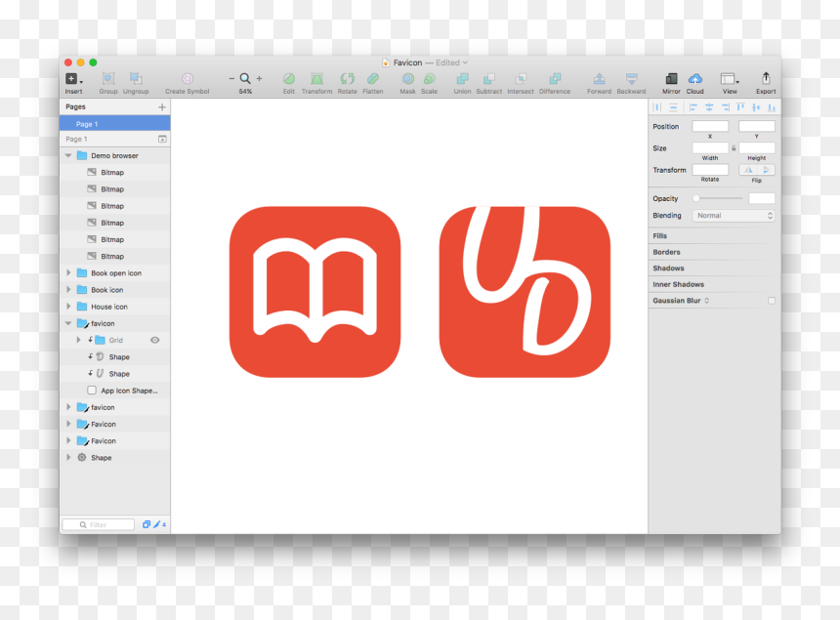Click the Opacity slider handle
The height and width of the screenshot is (620, 840).
pos(695,198)
